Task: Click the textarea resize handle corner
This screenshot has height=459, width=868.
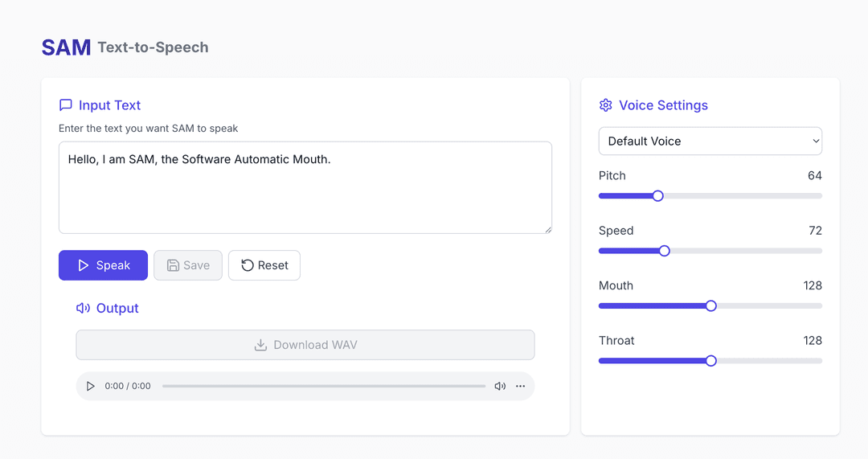Action: pos(548,230)
